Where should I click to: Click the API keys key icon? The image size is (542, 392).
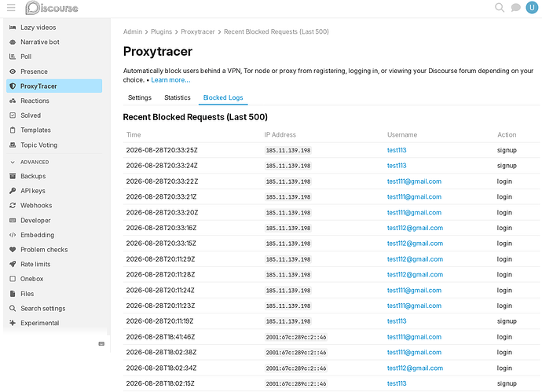click(x=13, y=191)
